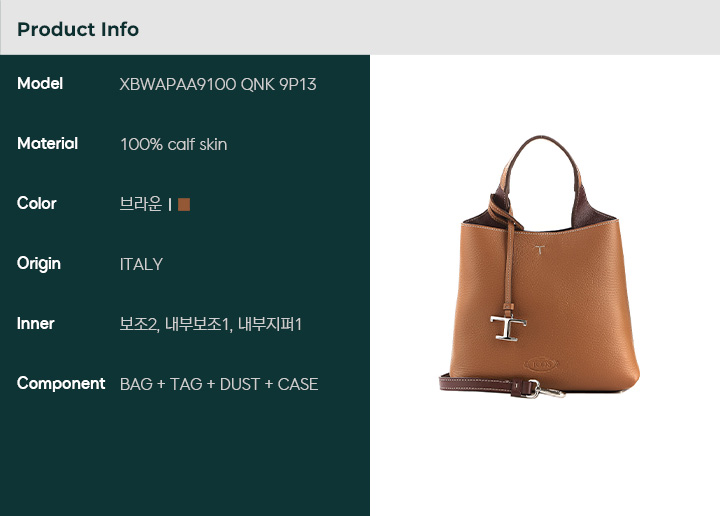Click the strap's metal clasp hook
Viewport: 720px width, 516px height.
point(546,390)
